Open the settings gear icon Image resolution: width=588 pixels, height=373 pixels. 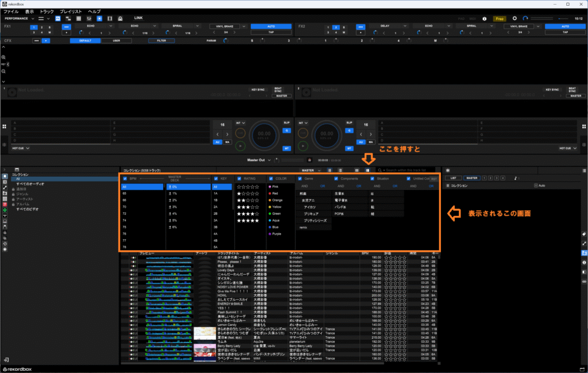(x=514, y=18)
